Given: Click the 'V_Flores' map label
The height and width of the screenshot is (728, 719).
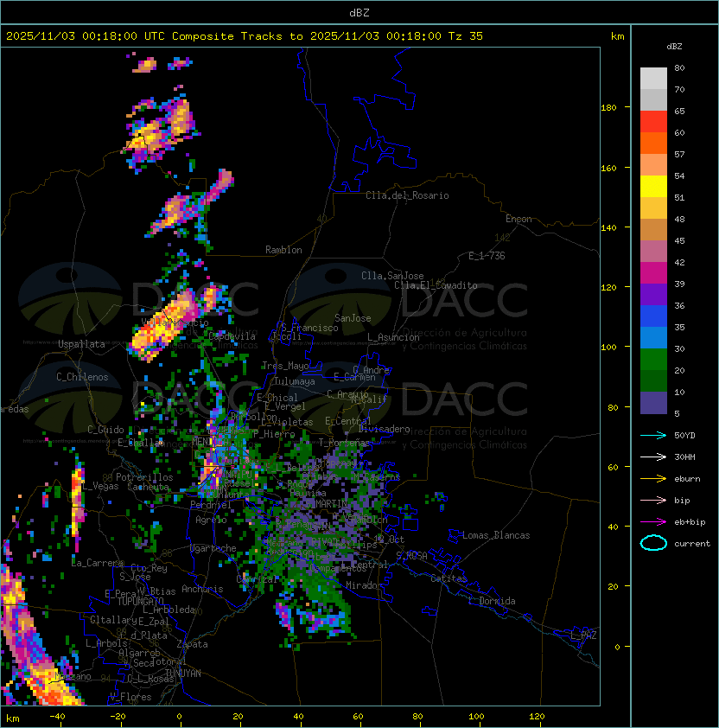Looking at the screenshot, I should pyautogui.click(x=130, y=697).
